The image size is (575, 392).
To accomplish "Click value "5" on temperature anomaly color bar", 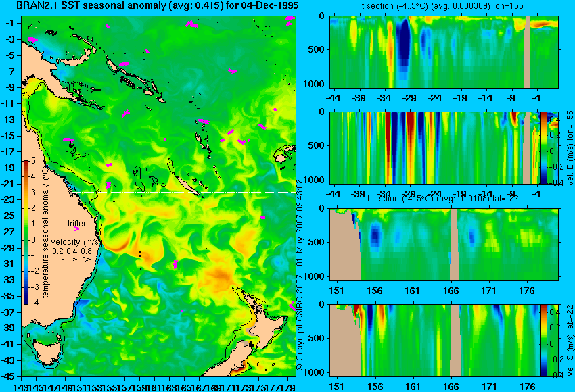I will coord(33,160).
